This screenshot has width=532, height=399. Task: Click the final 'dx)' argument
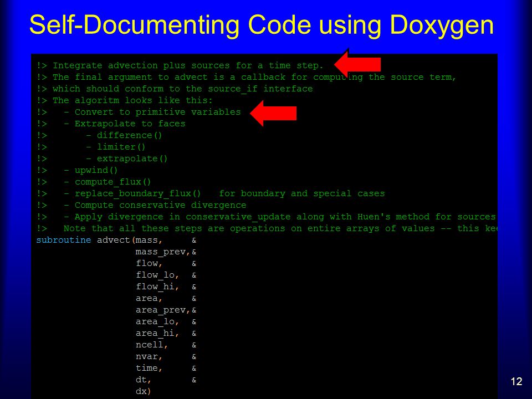tap(143, 392)
